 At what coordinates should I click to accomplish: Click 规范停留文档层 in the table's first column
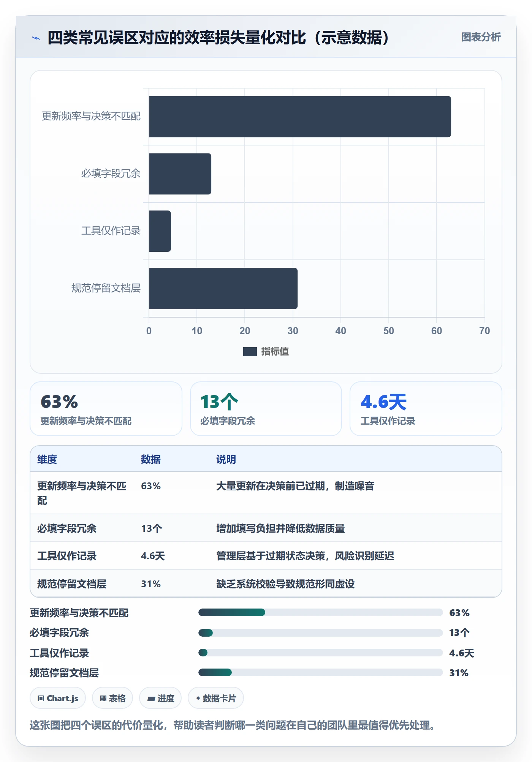click(72, 584)
